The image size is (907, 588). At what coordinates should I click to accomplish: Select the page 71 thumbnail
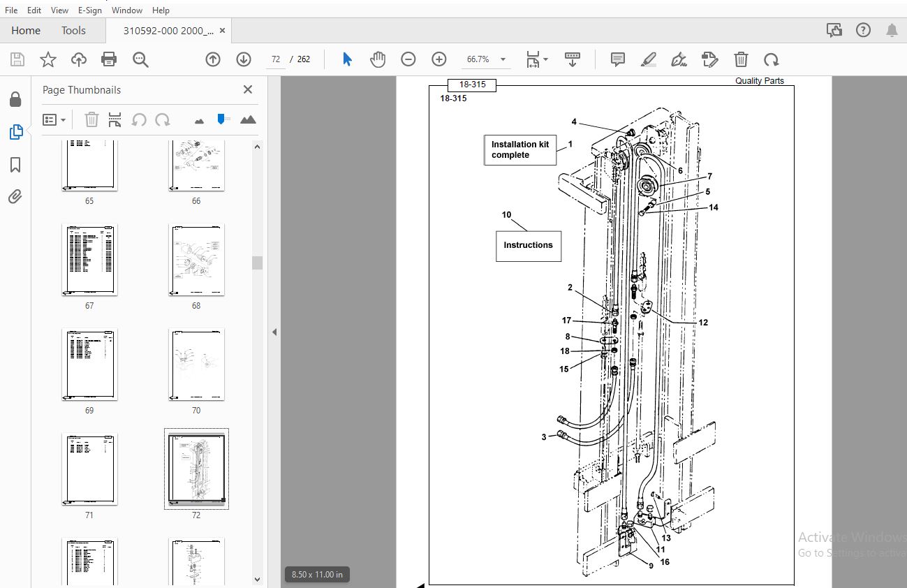click(89, 469)
